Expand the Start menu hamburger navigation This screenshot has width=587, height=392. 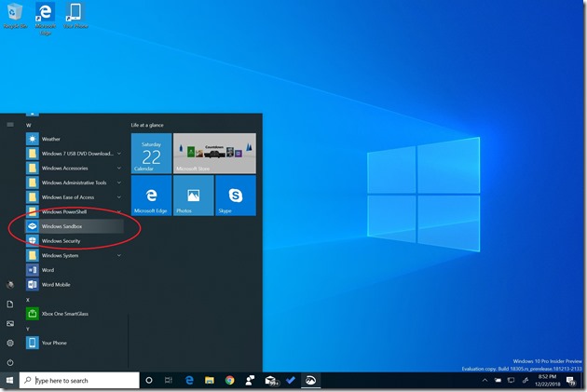pos(10,124)
